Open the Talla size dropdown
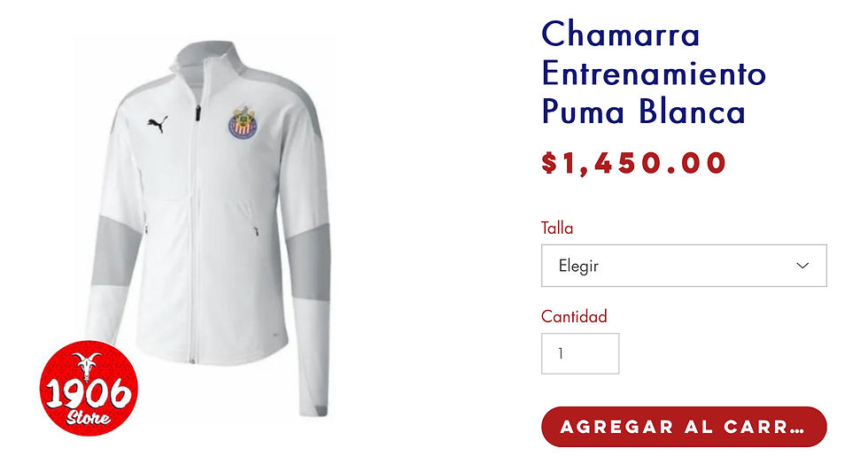This screenshot has width=868, height=464. (x=684, y=266)
